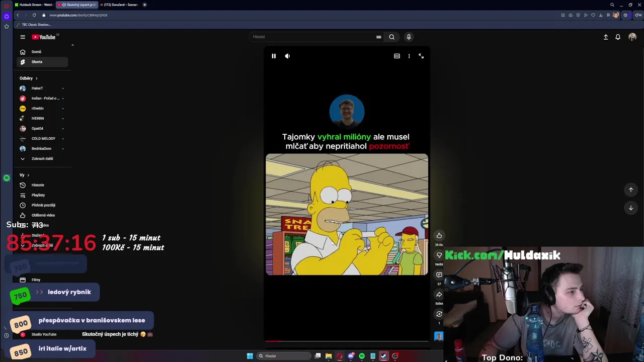Expand the Odběry subscriptions section
This screenshot has width=644, height=362.
coord(29,78)
